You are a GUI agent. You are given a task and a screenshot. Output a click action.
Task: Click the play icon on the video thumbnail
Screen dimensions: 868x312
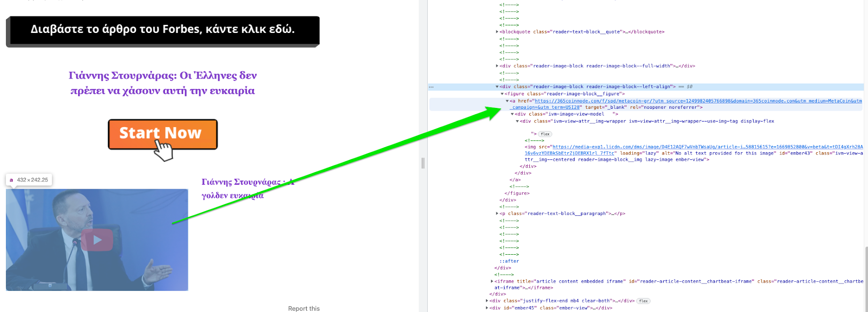point(97,240)
